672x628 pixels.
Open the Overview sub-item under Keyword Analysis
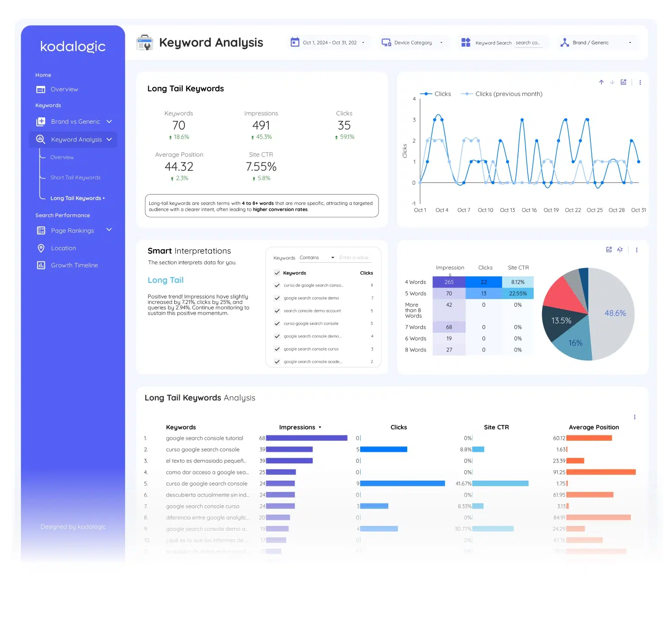point(62,157)
